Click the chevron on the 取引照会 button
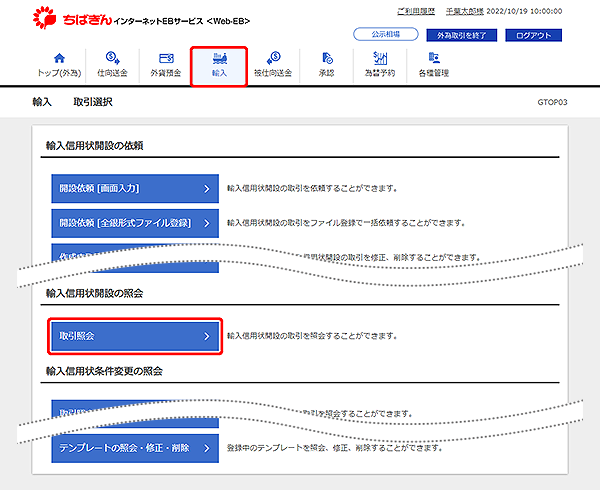This screenshot has width=600, height=490. (207, 336)
